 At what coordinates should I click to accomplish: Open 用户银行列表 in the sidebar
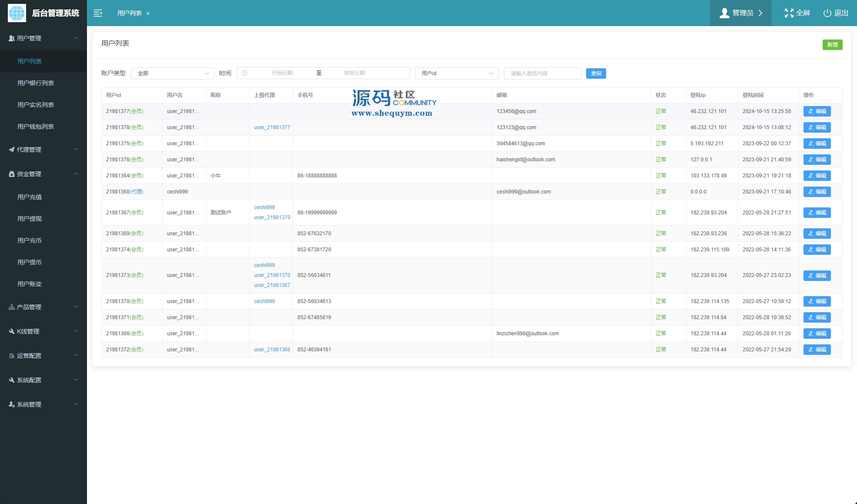pyautogui.click(x=36, y=83)
